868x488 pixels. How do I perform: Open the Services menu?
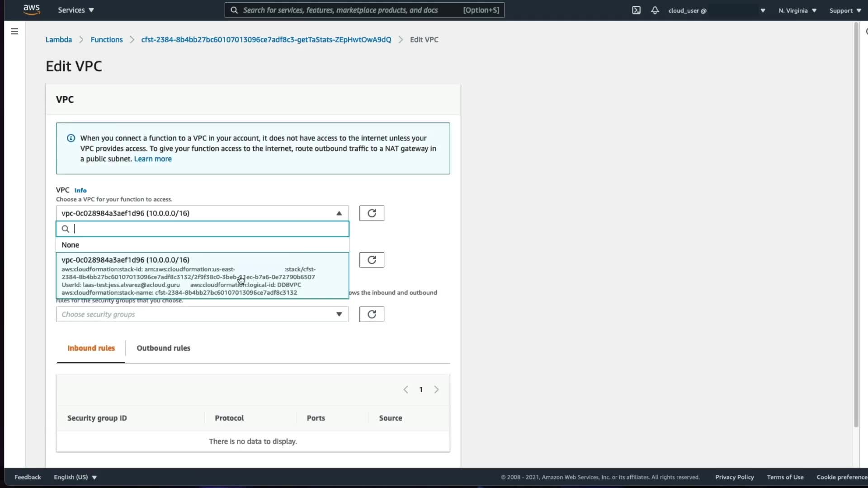click(x=75, y=10)
